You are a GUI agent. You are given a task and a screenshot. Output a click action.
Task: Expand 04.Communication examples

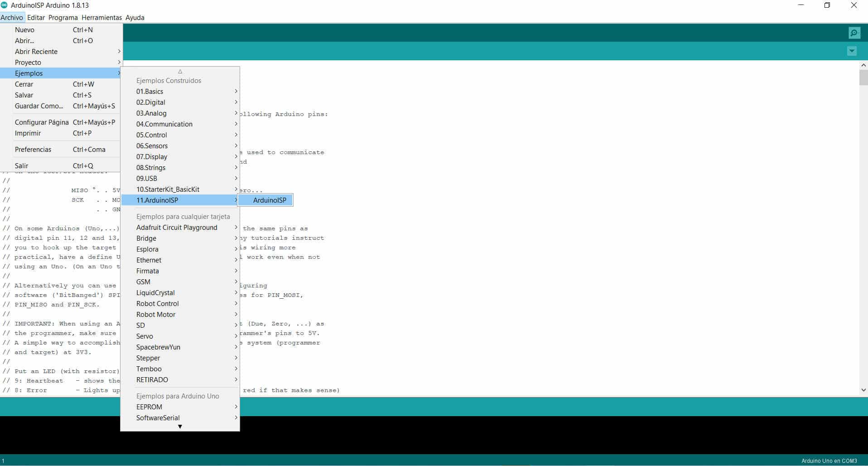pyautogui.click(x=180, y=124)
